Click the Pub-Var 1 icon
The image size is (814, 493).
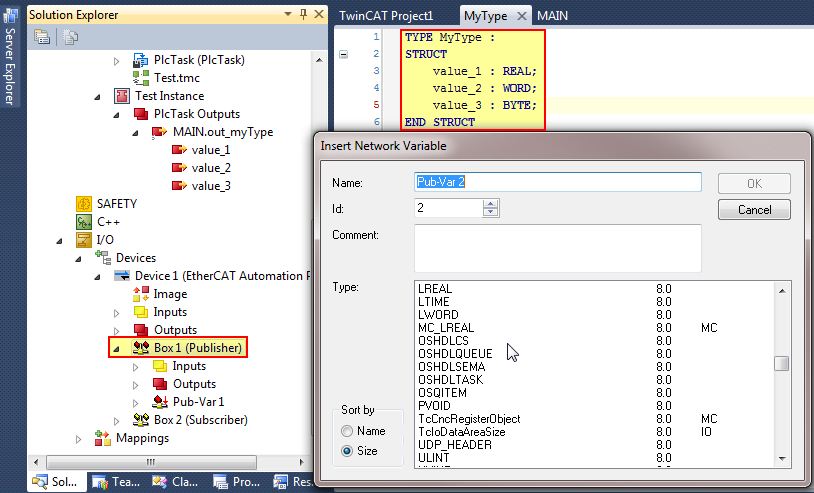coord(159,402)
